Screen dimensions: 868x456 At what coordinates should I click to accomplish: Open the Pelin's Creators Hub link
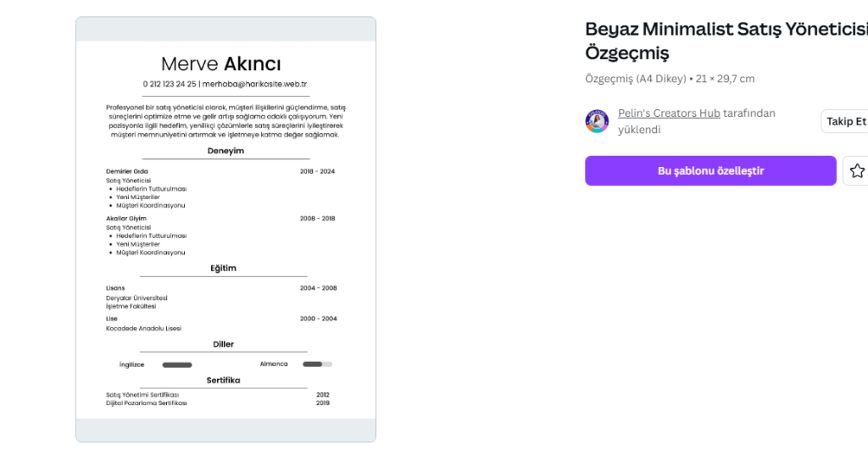pyautogui.click(x=669, y=113)
